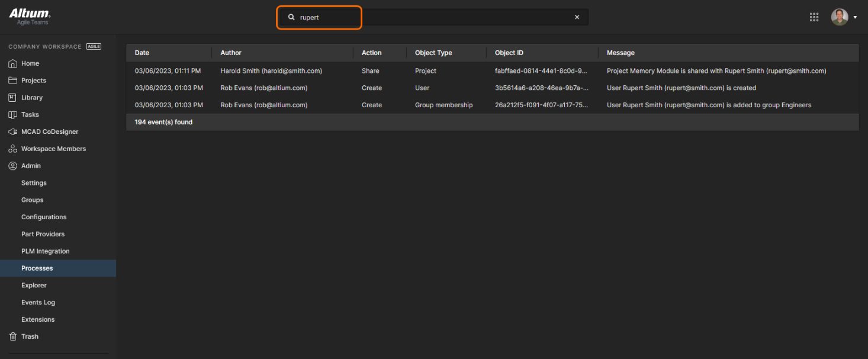Sort by the Author column header
Viewport: 868px width, 359px height.
[231, 53]
